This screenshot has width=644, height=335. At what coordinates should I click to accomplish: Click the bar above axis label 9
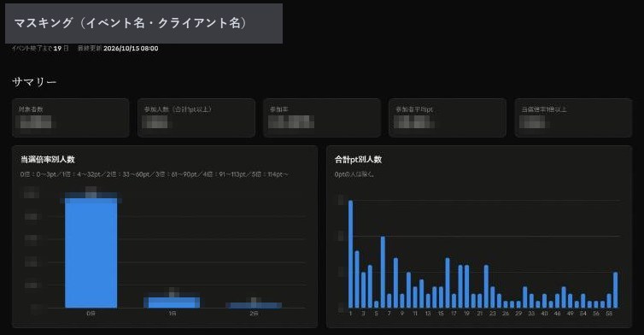(x=402, y=301)
